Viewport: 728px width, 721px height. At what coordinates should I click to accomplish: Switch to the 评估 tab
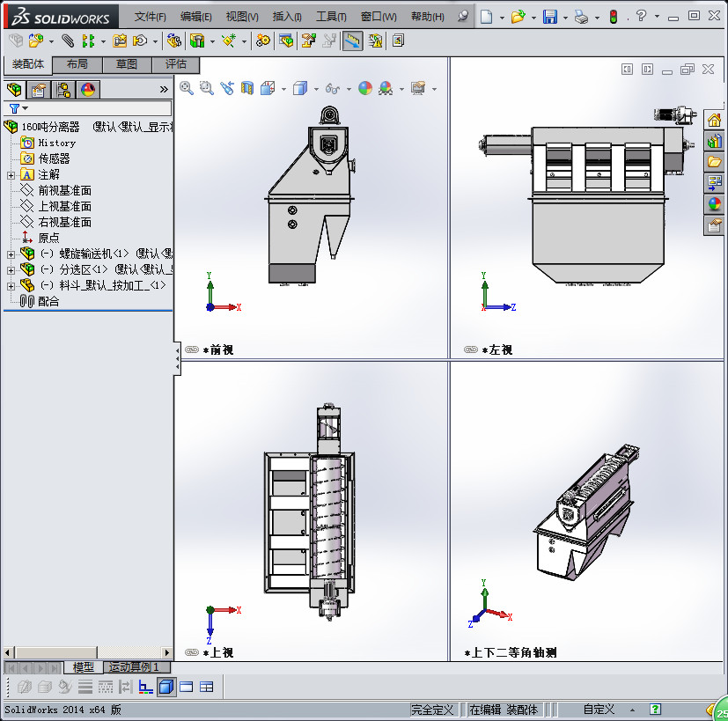pos(176,64)
